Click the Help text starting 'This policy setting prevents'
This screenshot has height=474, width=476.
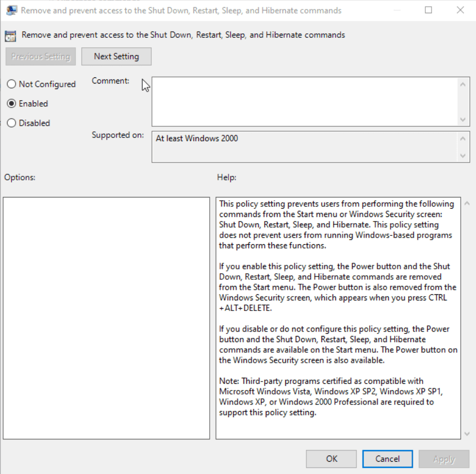click(x=336, y=225)
